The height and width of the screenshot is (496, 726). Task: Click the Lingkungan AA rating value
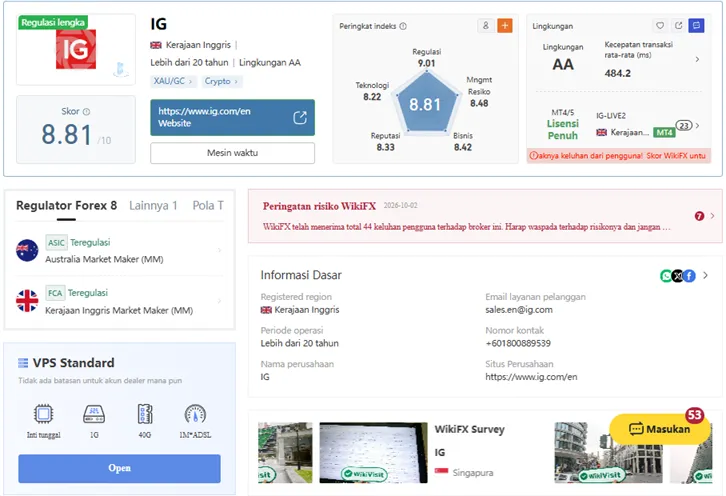563,64
